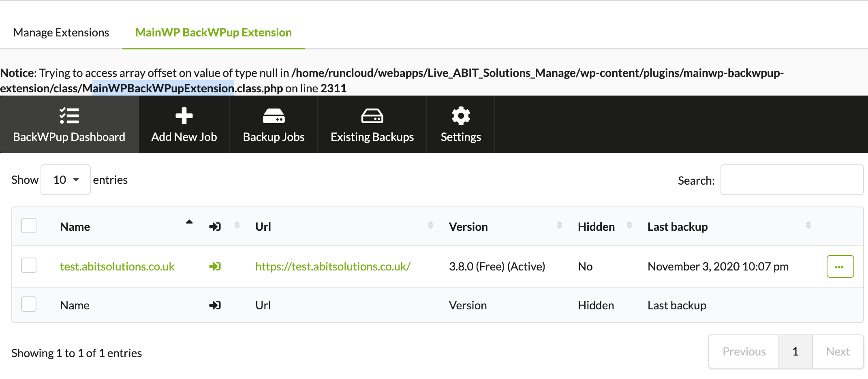Toggle the select-all checkbox in table header
This screenshot has width=868, height=379.
point(29,226)
